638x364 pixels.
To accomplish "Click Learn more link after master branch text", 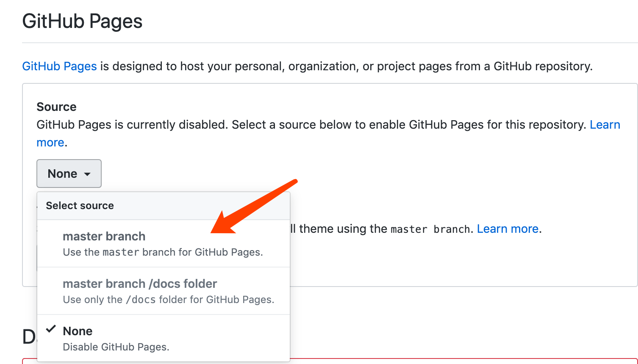I will click(508, 229).
